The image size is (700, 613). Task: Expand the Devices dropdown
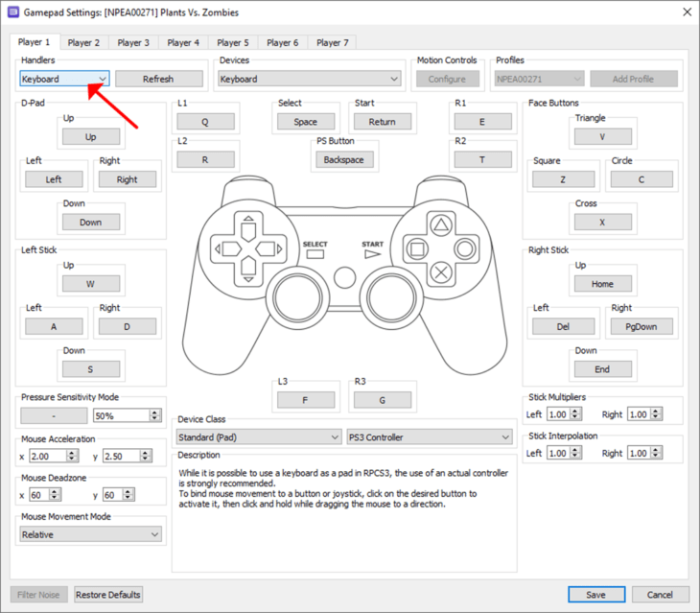click(x=309, y=79)
